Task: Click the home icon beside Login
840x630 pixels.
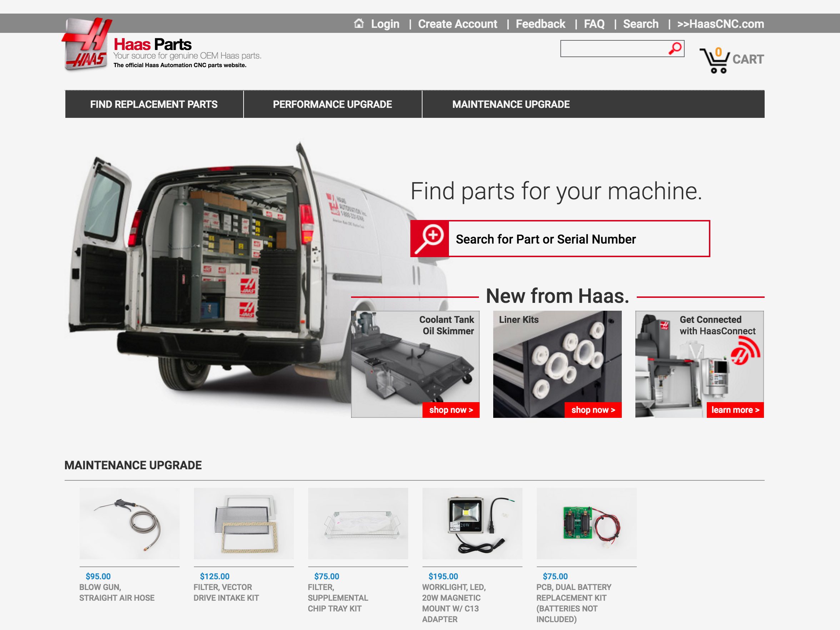Action: 359,24
